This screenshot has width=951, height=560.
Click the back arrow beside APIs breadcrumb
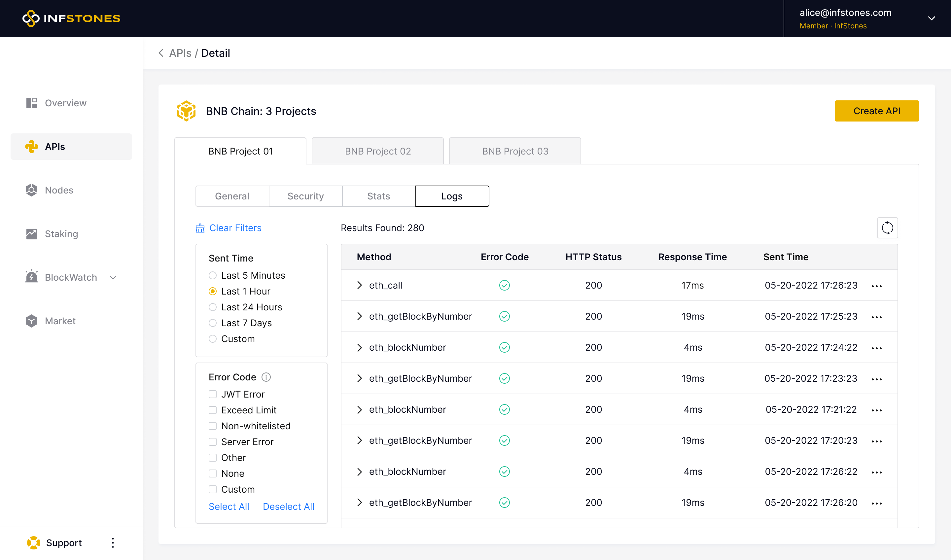coord(161,53)
